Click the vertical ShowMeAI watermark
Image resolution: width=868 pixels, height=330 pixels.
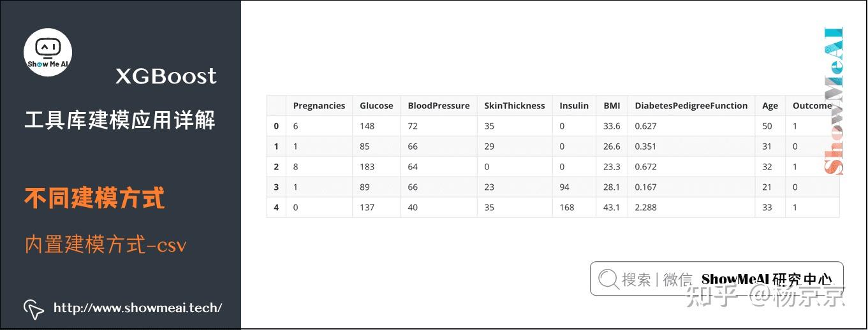[833, 101]
